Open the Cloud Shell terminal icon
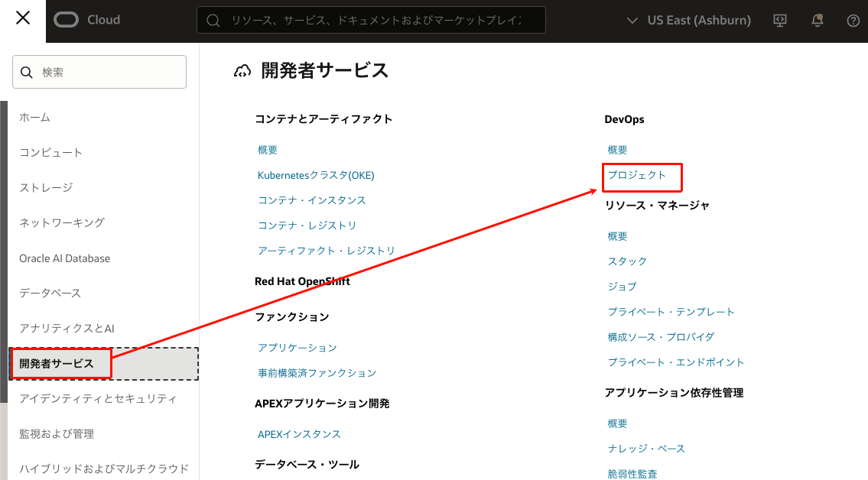This screenshot has height=480, width=868. (779, 20)
